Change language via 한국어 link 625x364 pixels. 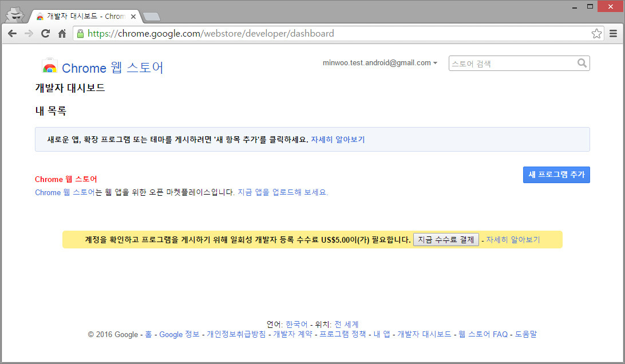point(296,324)
